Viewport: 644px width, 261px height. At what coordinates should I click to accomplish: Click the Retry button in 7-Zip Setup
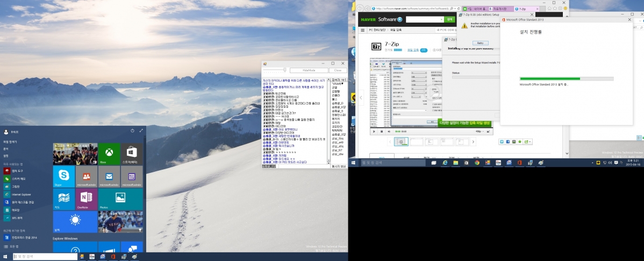[x=480, y=43]
